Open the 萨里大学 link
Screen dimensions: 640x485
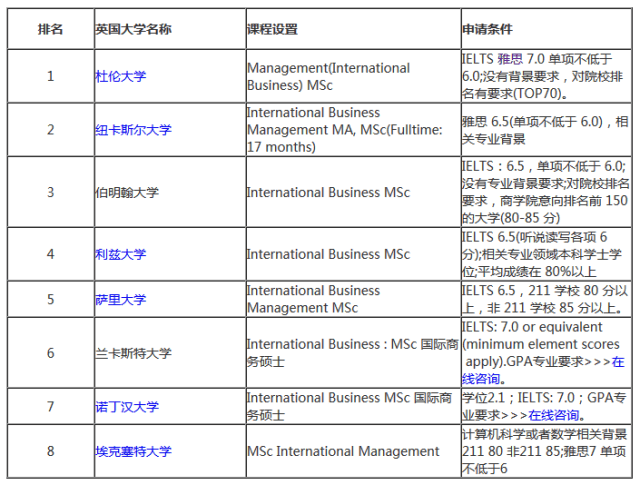click(x=120, y=299)
